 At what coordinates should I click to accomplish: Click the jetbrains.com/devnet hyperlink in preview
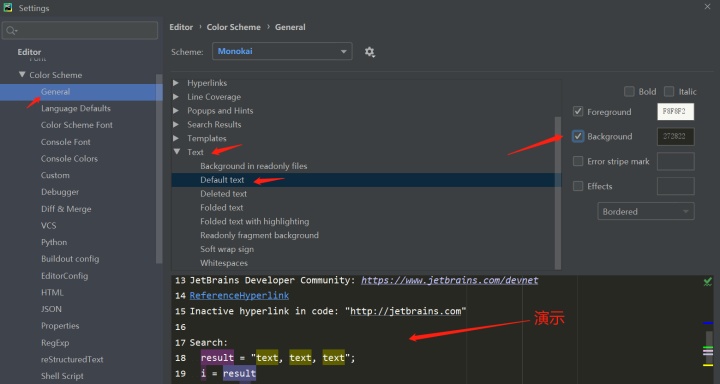tap(450, 280)
